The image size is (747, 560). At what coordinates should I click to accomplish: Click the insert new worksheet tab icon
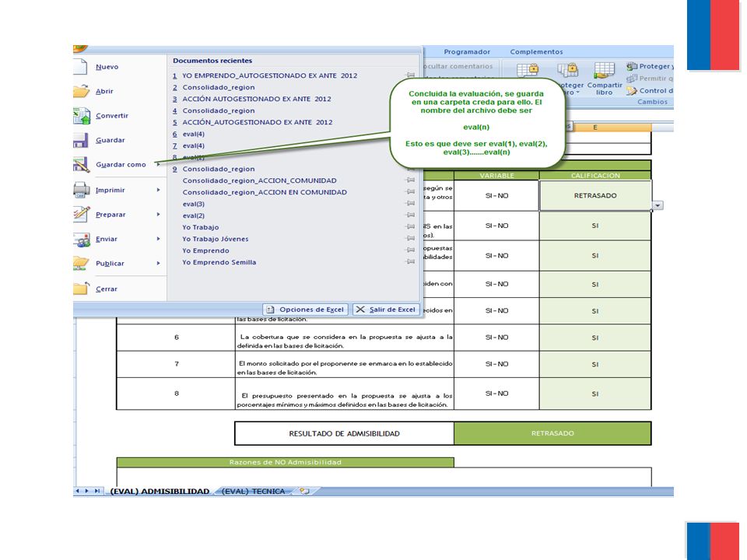(304, 491)
